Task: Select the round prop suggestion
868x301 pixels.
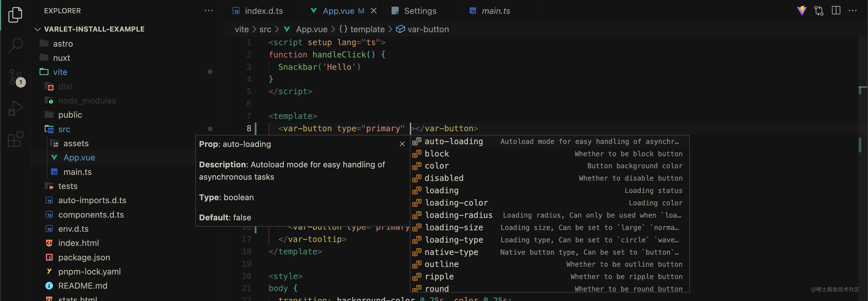Action: [549, 288]
